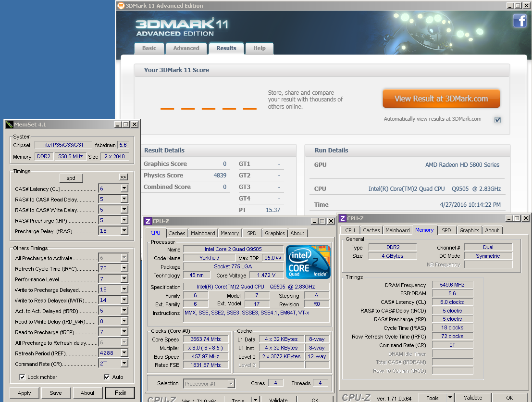The image size is (532, 402).
Task: Click the spd button in MemSet
Action: [71, 178]
